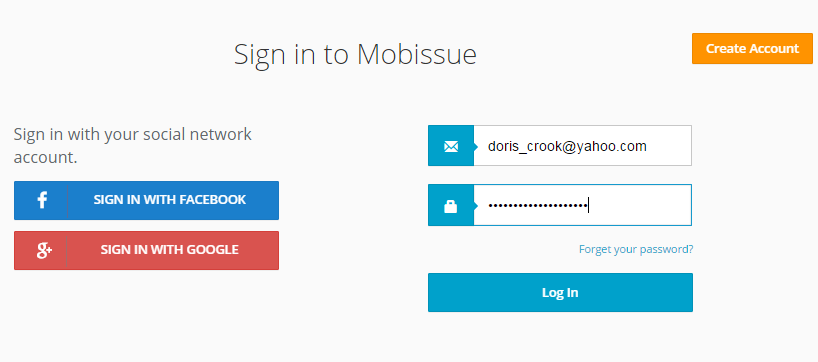Focus the masked password input field
Image resolution: width=818 pixels, height=362 pixels.
coord(583,205)
